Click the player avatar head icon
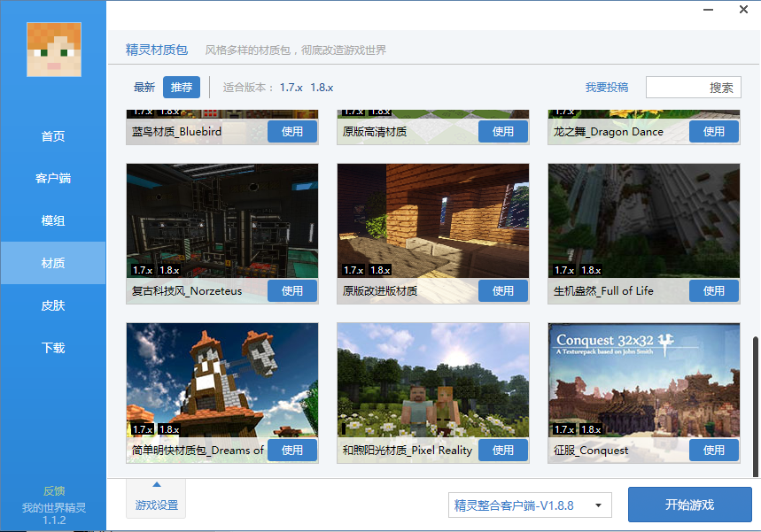The image size is (761, 532). click(54, 50)
